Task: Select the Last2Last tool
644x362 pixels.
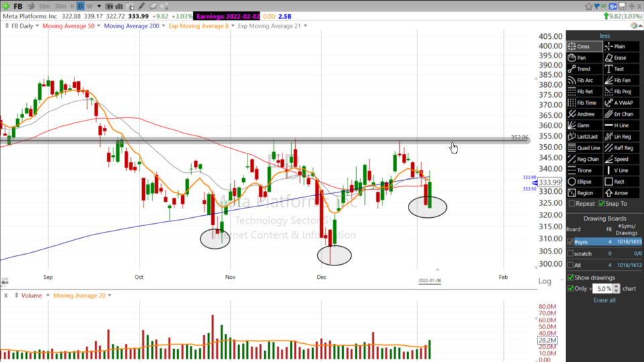Action: coord(584,137)
